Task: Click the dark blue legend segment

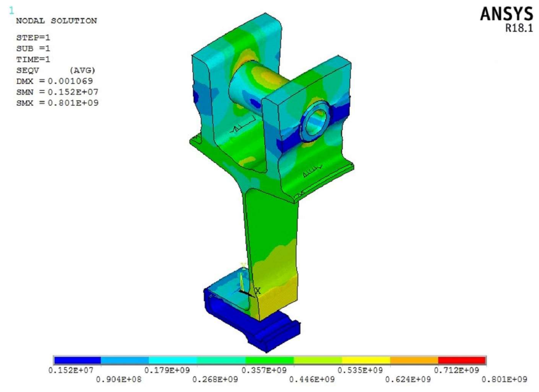Action: click(x=78, y=360)
